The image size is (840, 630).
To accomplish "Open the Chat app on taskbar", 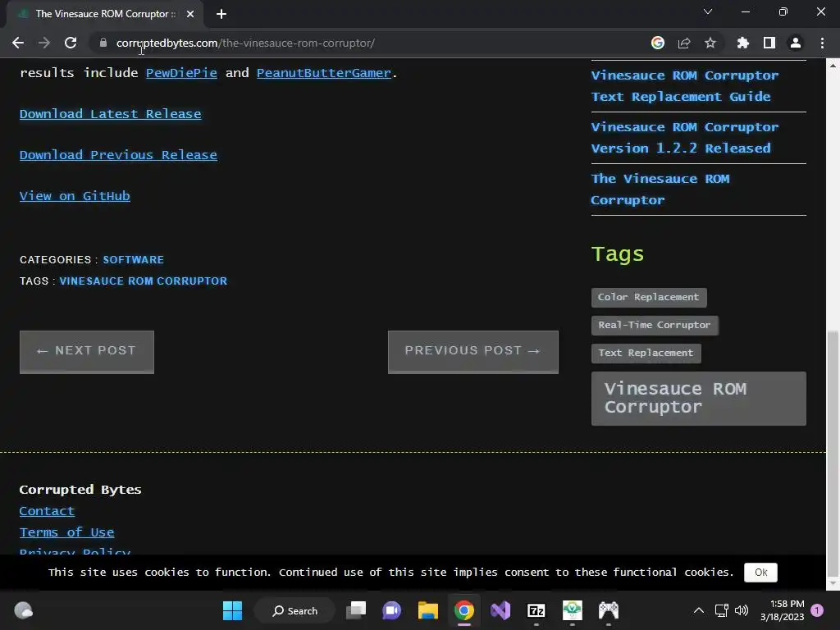I will coord(391,610).
